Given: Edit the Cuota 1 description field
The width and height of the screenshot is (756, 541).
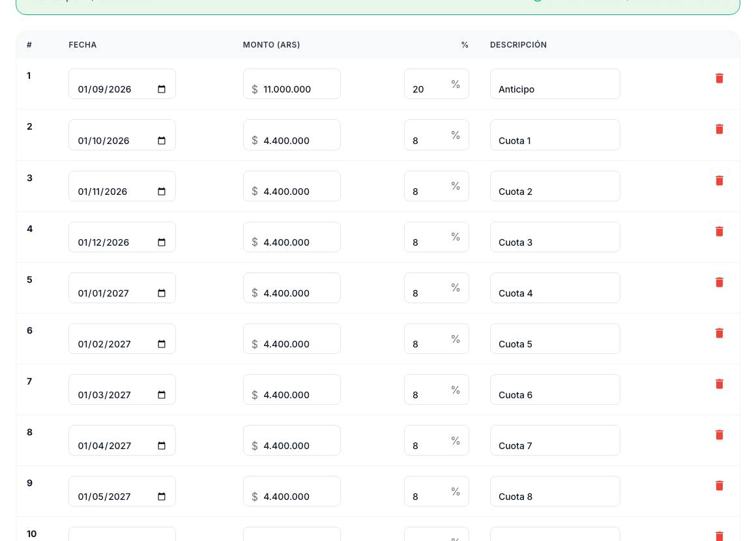Looking at the screenshot, I should point(555,135).
